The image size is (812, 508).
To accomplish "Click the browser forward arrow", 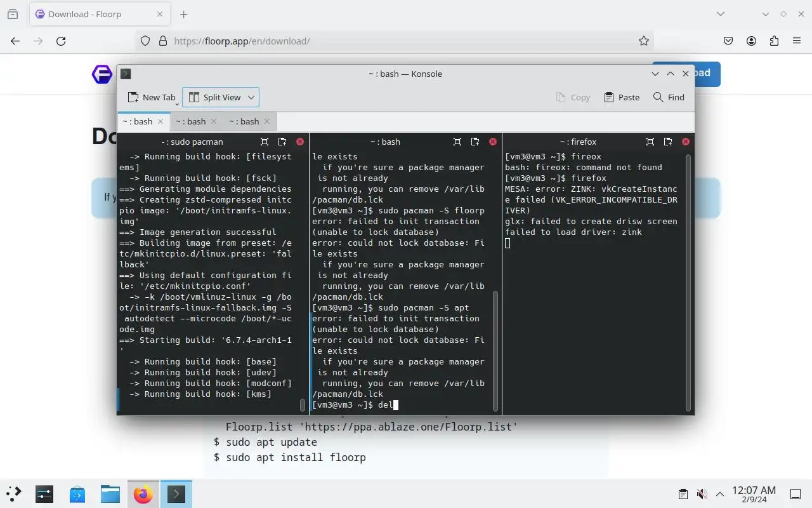I will coord(38,41).
